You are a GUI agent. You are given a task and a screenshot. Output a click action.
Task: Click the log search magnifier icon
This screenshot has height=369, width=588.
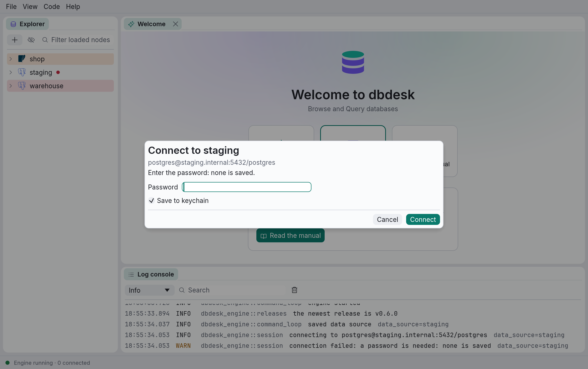coord(182,290)
